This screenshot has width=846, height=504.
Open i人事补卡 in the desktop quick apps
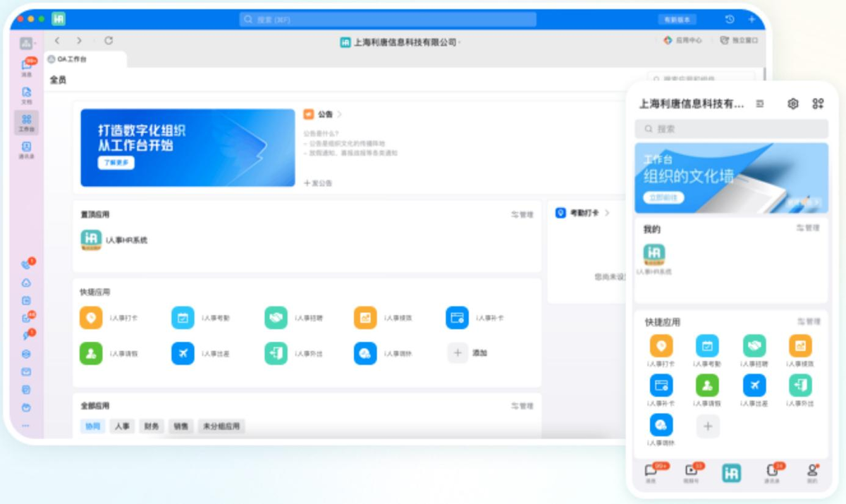click(457, 318)
